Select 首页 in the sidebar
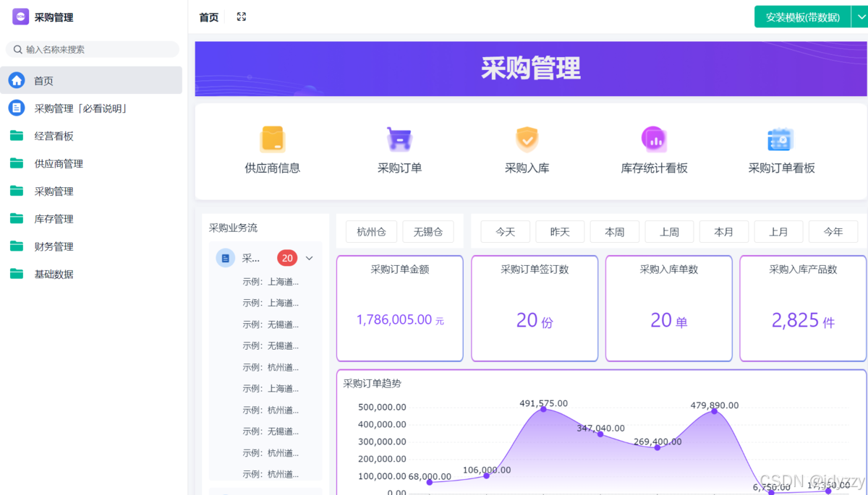The width and height of the screenshot is (868, 495). click(91, 80)
